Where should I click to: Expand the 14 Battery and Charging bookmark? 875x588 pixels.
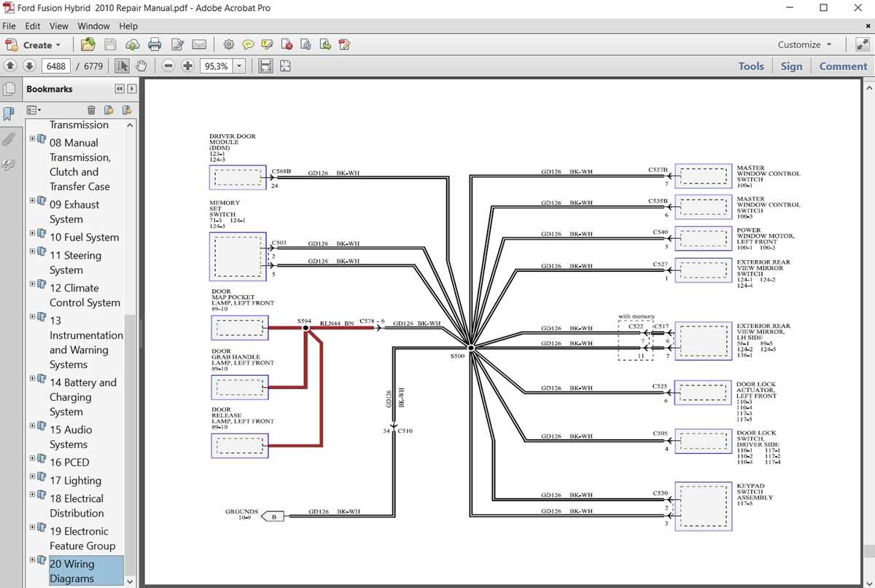(32, 378)
